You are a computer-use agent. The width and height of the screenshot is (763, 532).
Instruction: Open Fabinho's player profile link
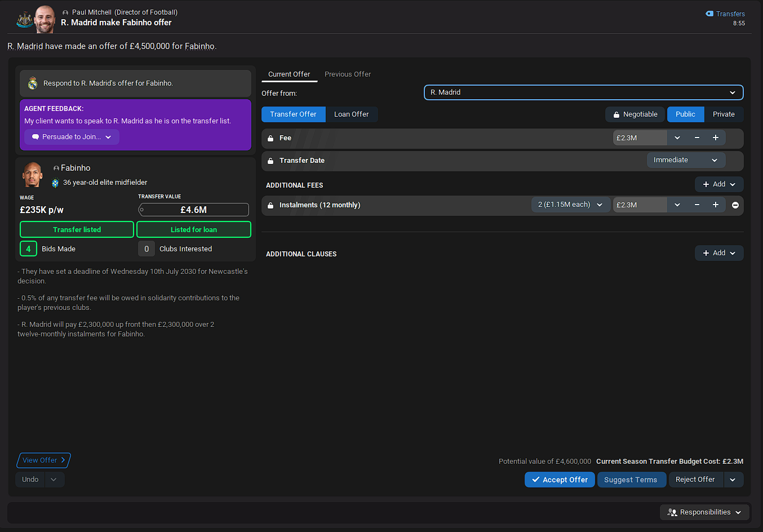[x=76, y=168]
